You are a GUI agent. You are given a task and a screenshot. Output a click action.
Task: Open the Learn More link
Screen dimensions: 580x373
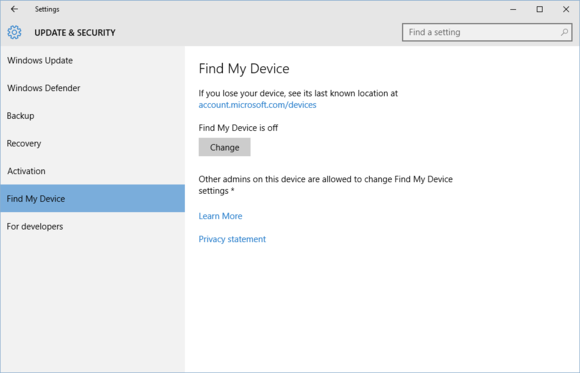220,216
